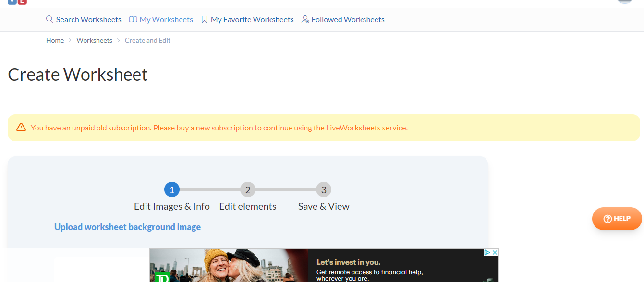Click the AdChoices triangle icon
Viewport: 644px width, 282px height.
click(x=487, y=252)
